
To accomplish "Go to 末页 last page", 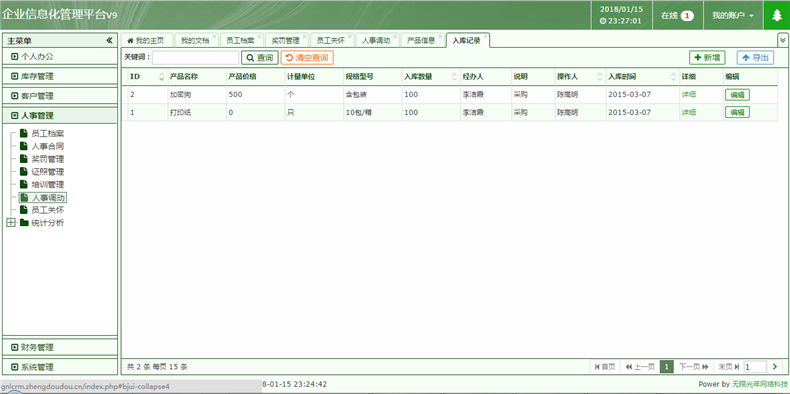I will tap(729, 367).
